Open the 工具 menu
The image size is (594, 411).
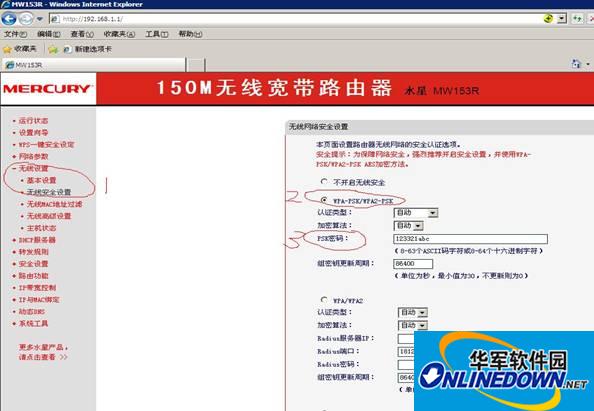coord(157,34)
